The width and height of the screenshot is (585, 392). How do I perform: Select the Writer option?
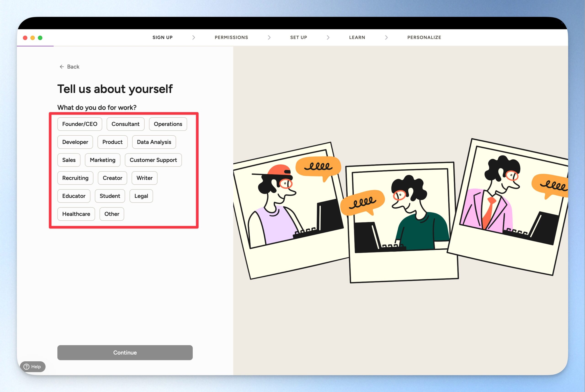[x=144, y=178]
